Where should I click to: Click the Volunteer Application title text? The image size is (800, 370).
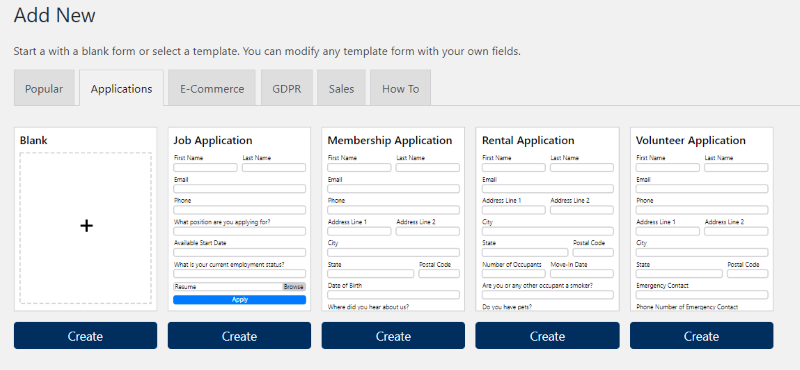click(691, 140)
